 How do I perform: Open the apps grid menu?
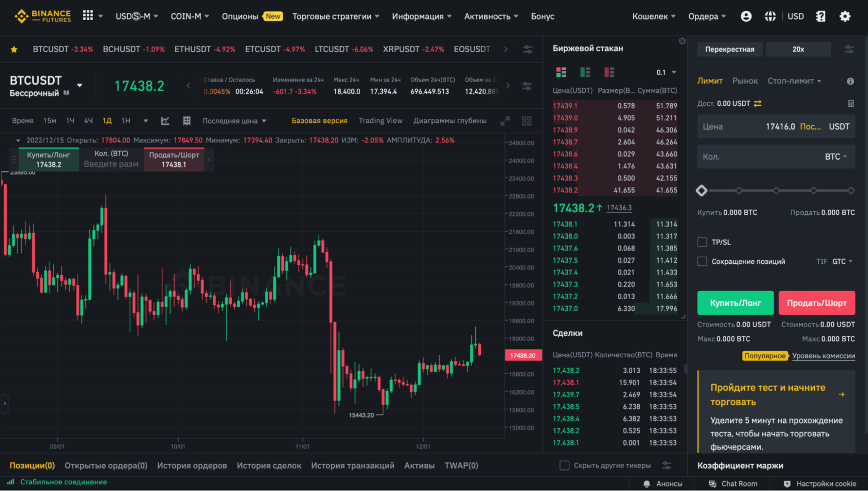(88, 15)
